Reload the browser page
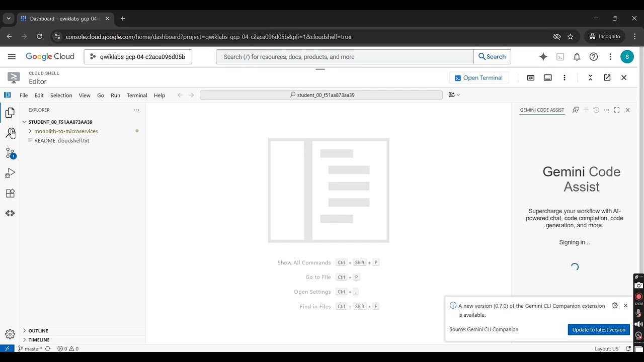644x362 pixels. [39, 37]
